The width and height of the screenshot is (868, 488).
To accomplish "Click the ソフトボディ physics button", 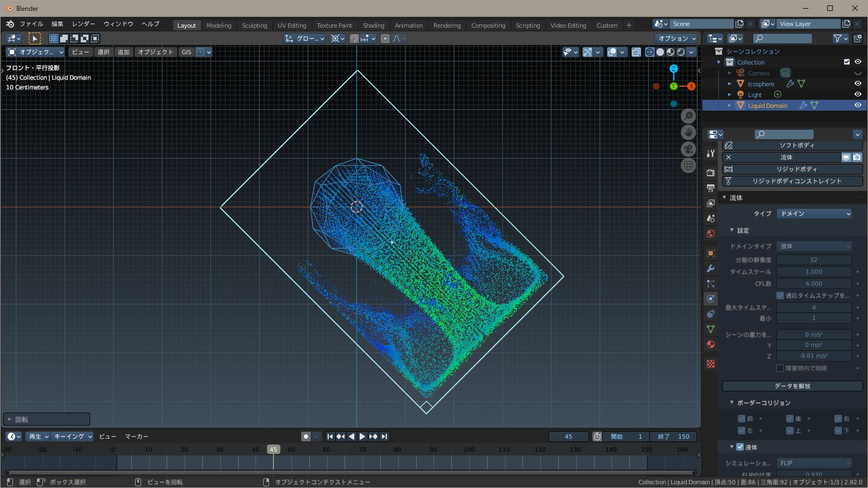I will (792, 145).
